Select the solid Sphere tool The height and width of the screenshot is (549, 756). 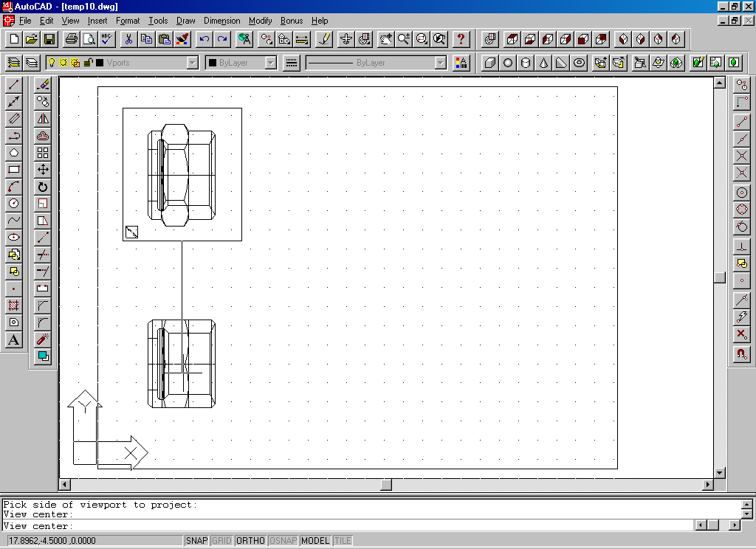coord(508,63)
